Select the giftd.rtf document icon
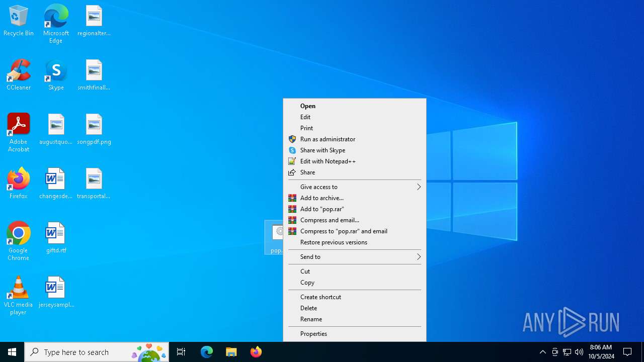Image resolution: width=644 pixels, height=362 pixels. [56, 238]
